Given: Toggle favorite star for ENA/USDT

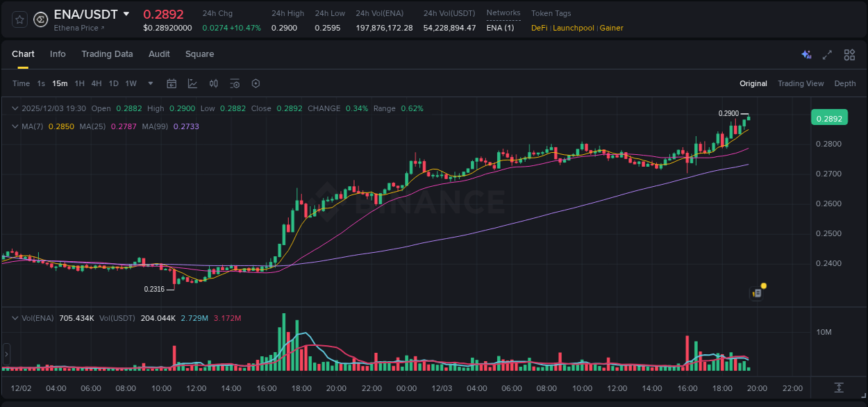Looking at the screenshot, I should 19,20.
